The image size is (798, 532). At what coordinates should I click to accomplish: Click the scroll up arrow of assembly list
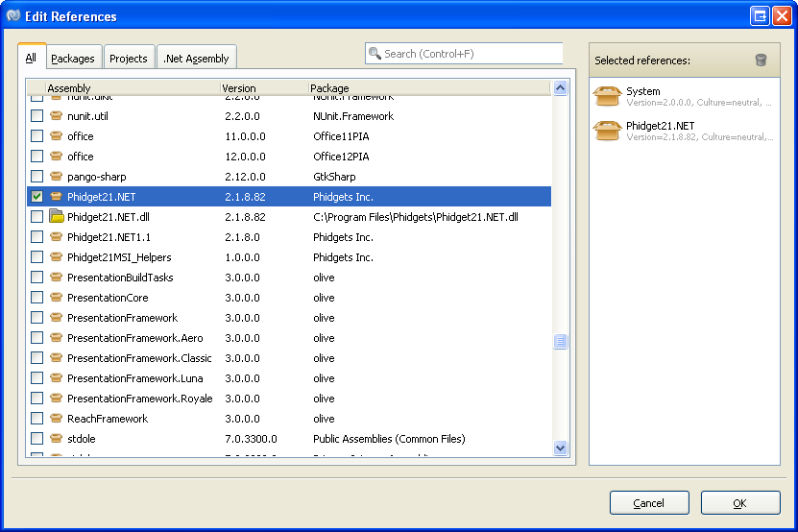(561, 88)
